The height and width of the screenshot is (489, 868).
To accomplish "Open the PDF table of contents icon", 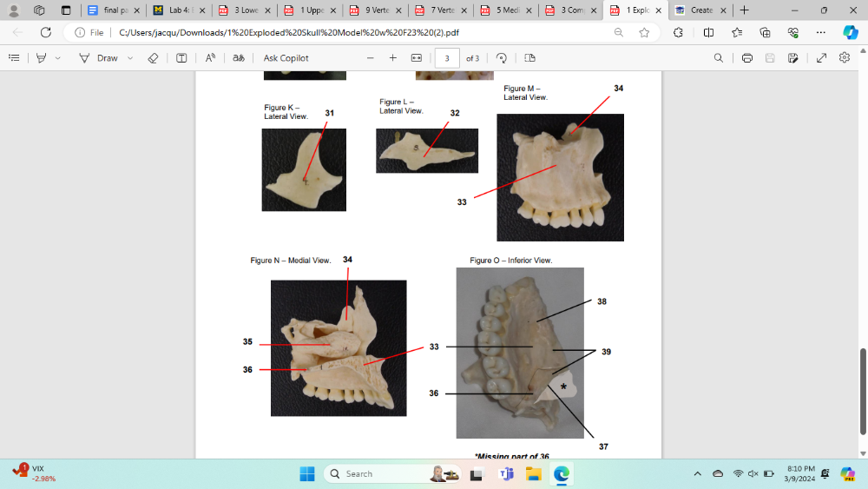I will click(14, 58).
